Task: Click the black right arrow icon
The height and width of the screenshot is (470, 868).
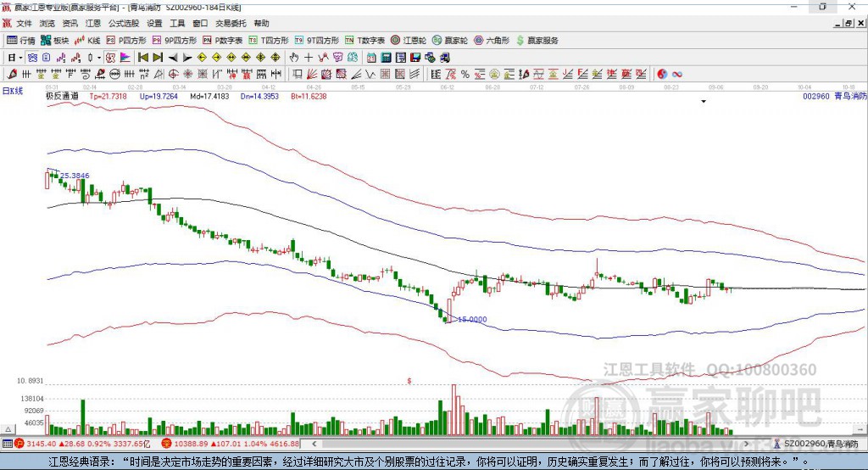Action: click(x=187, y=58)
